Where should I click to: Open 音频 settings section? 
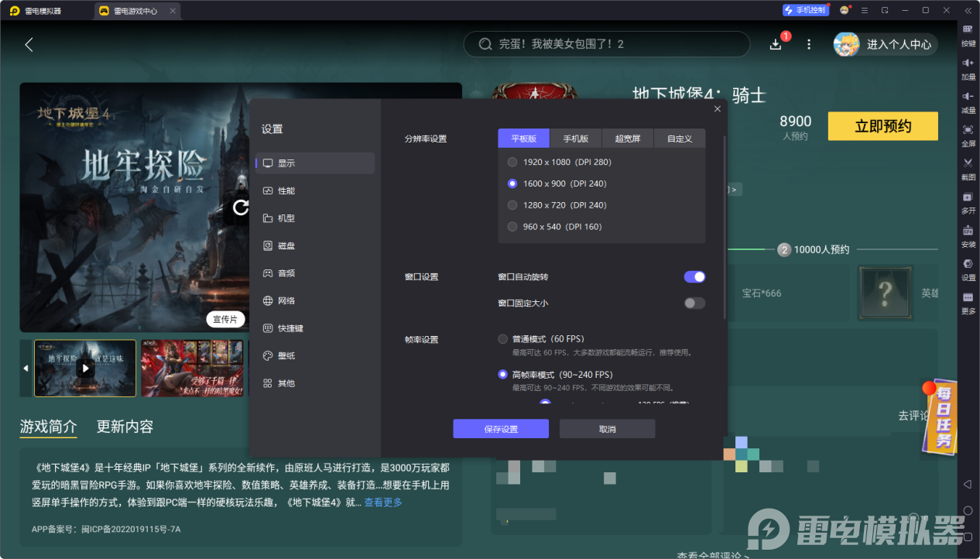coord(315,273)
